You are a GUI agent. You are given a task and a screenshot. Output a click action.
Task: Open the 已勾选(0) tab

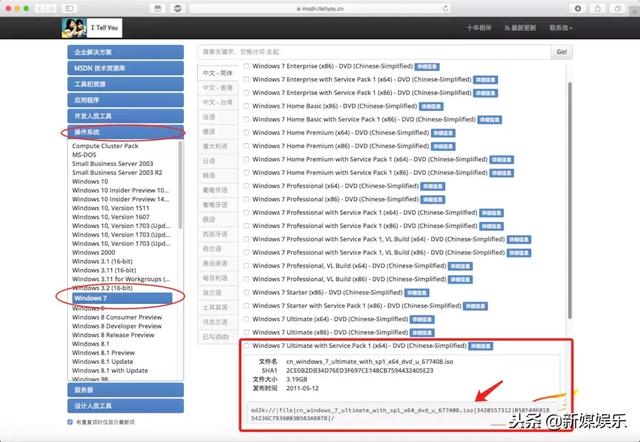(x=218, y=337)
